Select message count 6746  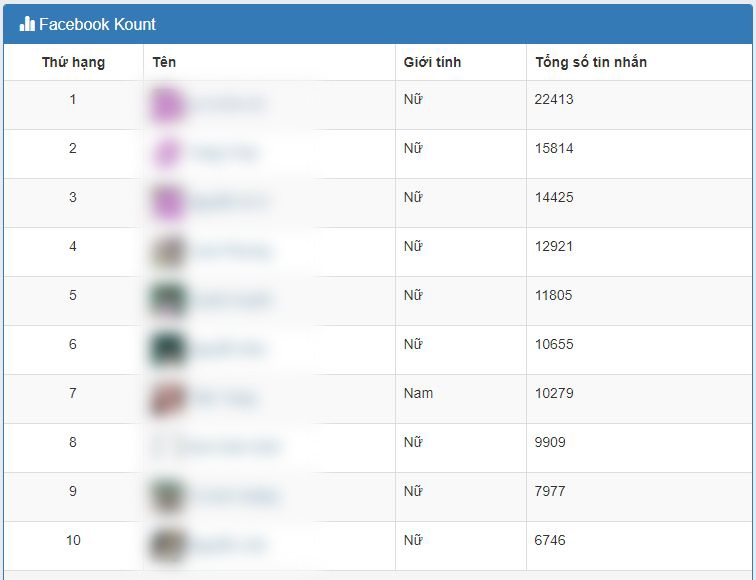pos(550,540)
